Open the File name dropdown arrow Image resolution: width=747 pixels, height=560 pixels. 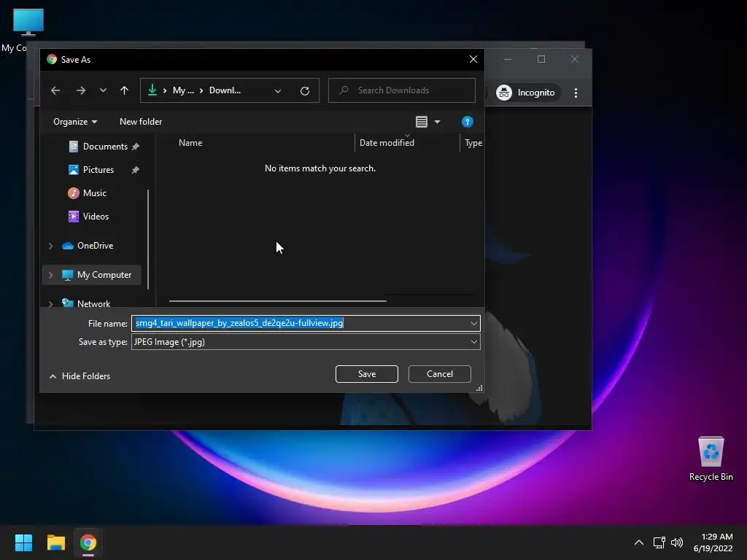click(x=474, y=323)
